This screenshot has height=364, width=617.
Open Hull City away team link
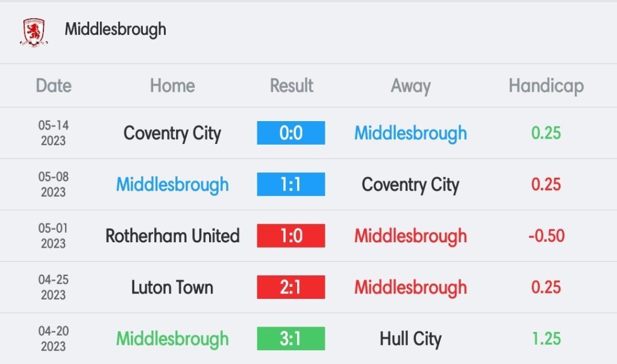[411, 339]
